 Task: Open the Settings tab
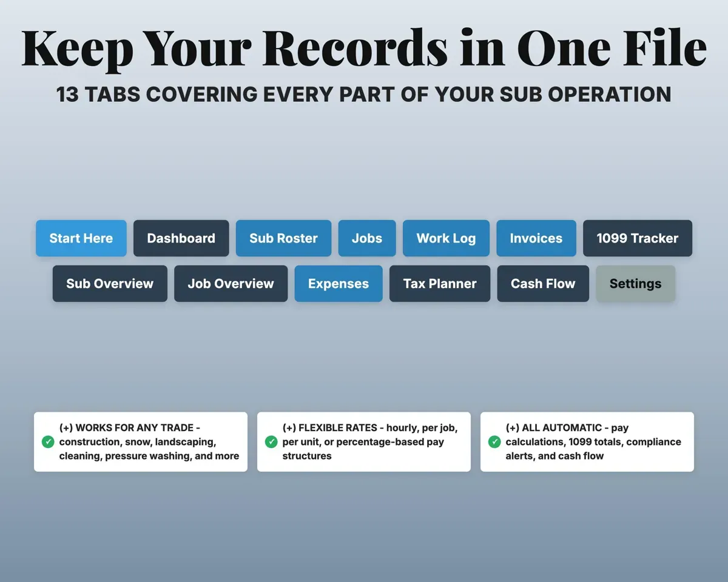click(636, 284)
